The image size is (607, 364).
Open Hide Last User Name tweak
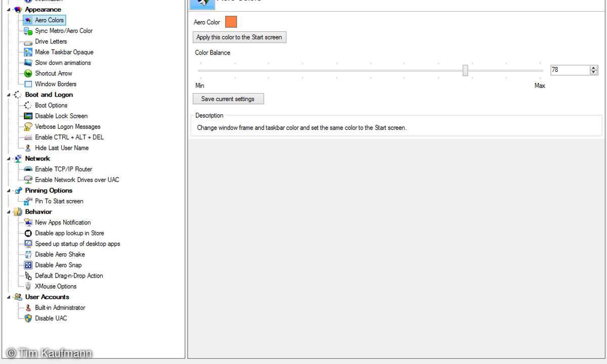pos(62,148)
